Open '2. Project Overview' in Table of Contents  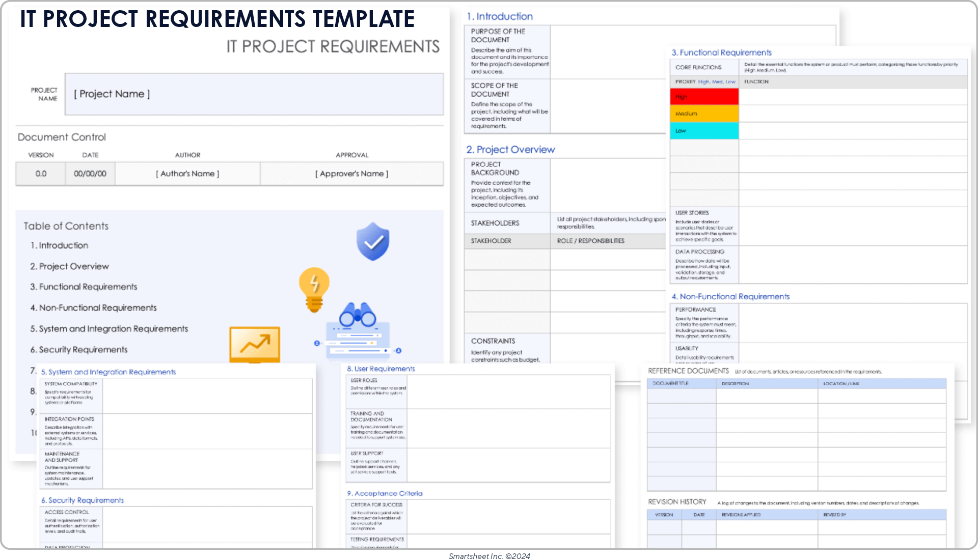pyautogui.click(x=69, y=266)
